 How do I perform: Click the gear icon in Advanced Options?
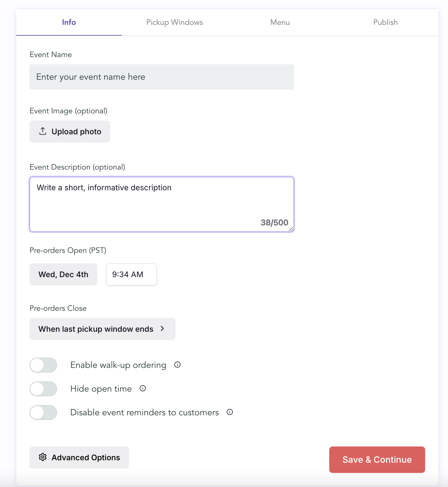[43, 457]
